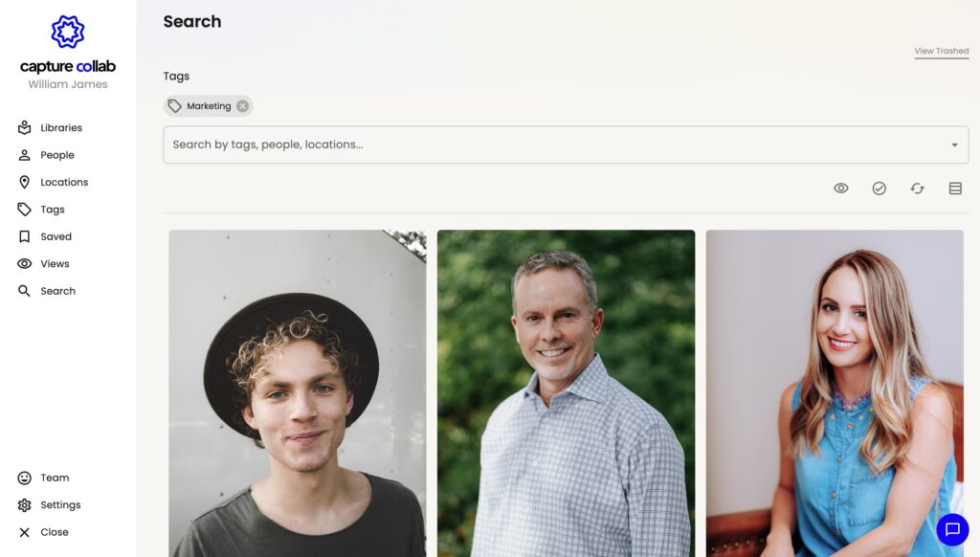Click the search by tags input field

click(x=566, y=145)
